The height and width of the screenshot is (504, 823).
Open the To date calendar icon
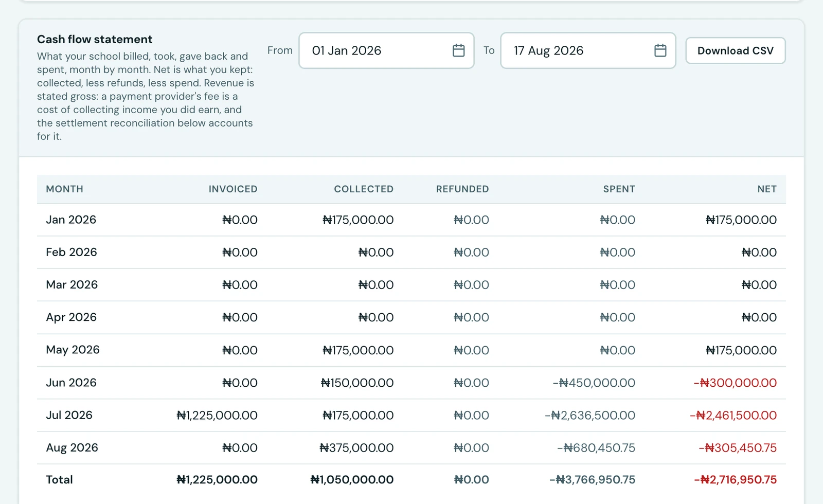click(x=660, y=50)
